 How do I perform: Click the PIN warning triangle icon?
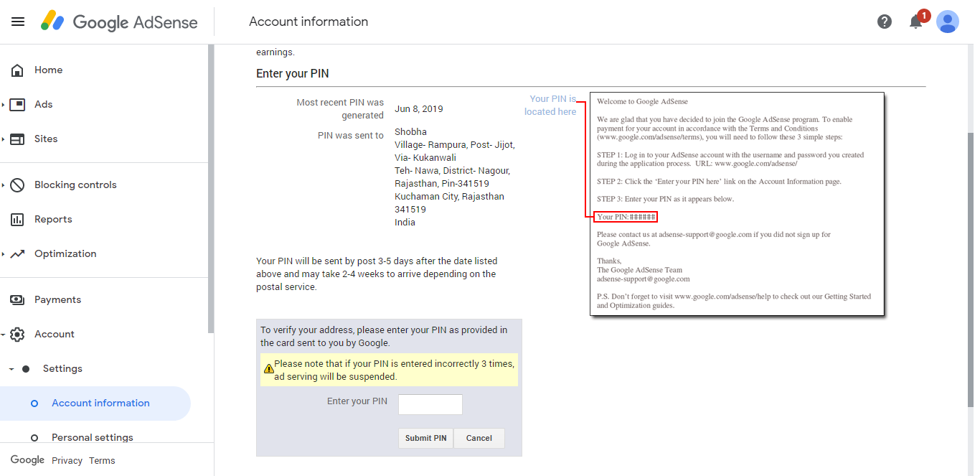[269, 368]
